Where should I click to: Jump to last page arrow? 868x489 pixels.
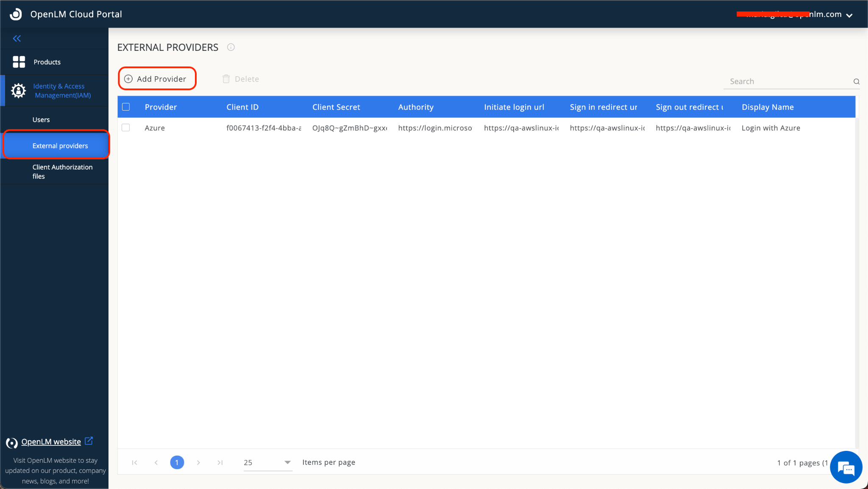tap(220, 462)
